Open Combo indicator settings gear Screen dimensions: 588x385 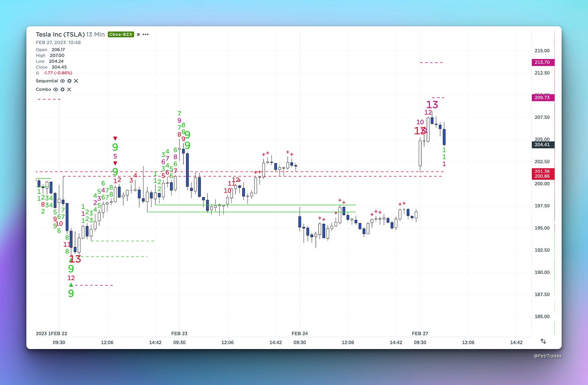63,89
